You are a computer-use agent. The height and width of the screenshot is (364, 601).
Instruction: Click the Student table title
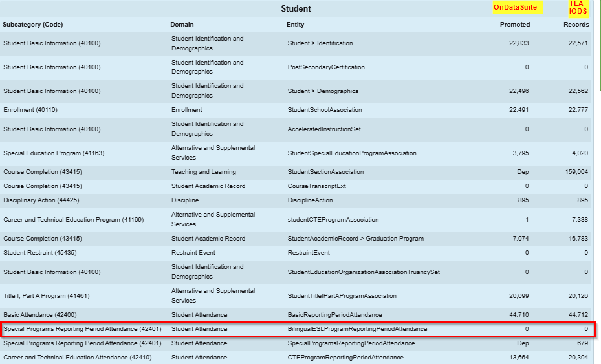click(296, 8)
